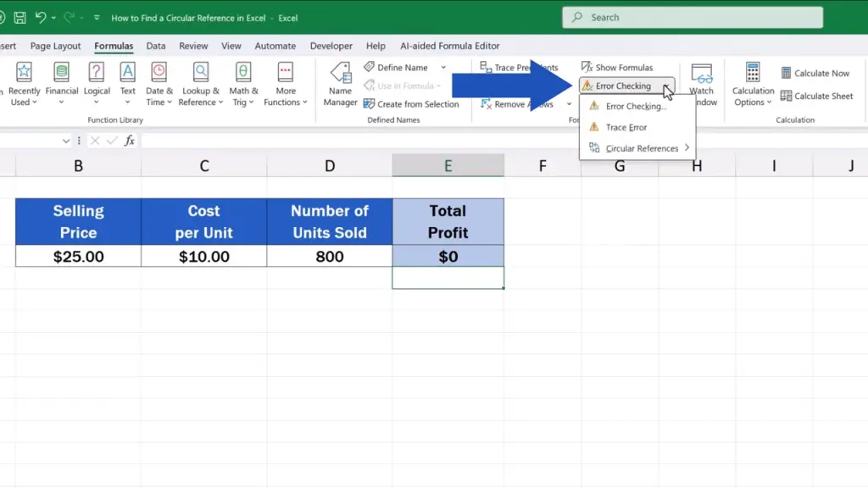Select Trace Error from the menu
Viewport: 868px width, 488px height.
(x=626, y=127)
